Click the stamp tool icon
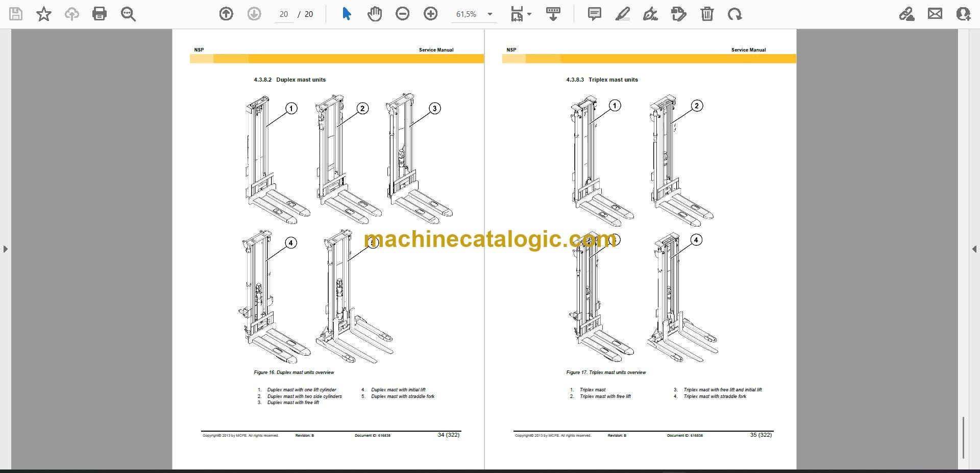Image resolution: width=980 pixels, height=473 pixels. click(x=679, y=14)
